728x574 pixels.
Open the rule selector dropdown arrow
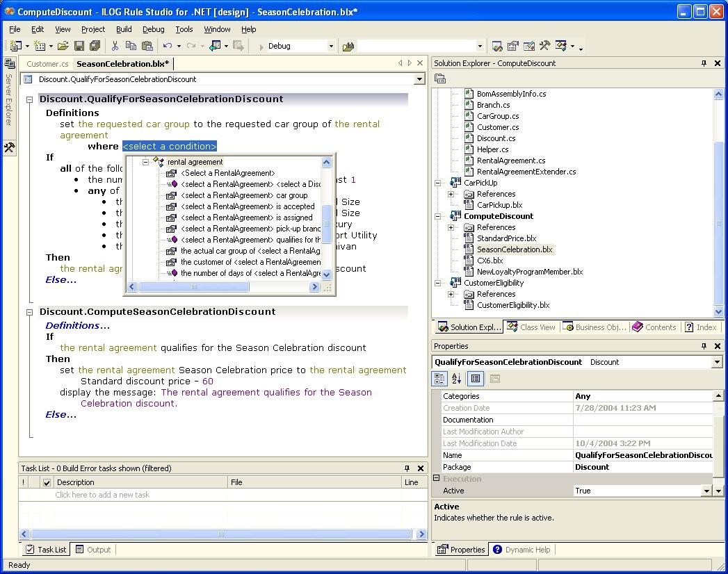[420, 79]
